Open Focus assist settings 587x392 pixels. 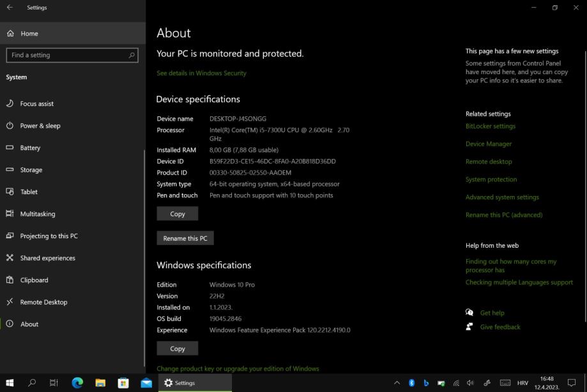click(36, 103)
